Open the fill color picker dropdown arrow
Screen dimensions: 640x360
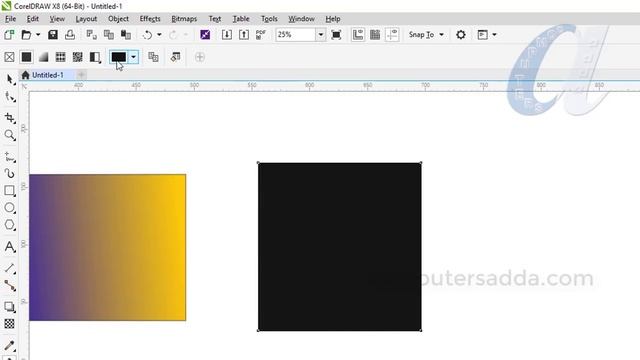tap(133, 57)
